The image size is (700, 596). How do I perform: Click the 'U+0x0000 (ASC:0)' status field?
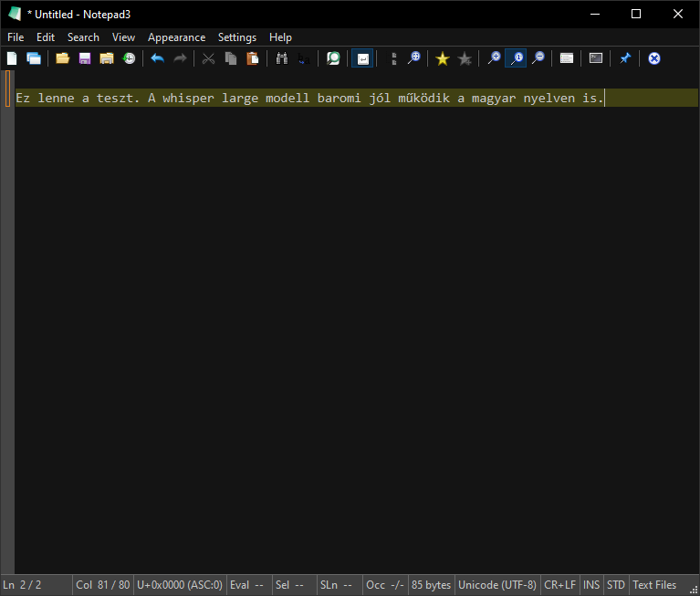pyautogui.click(x=180, y=585)
